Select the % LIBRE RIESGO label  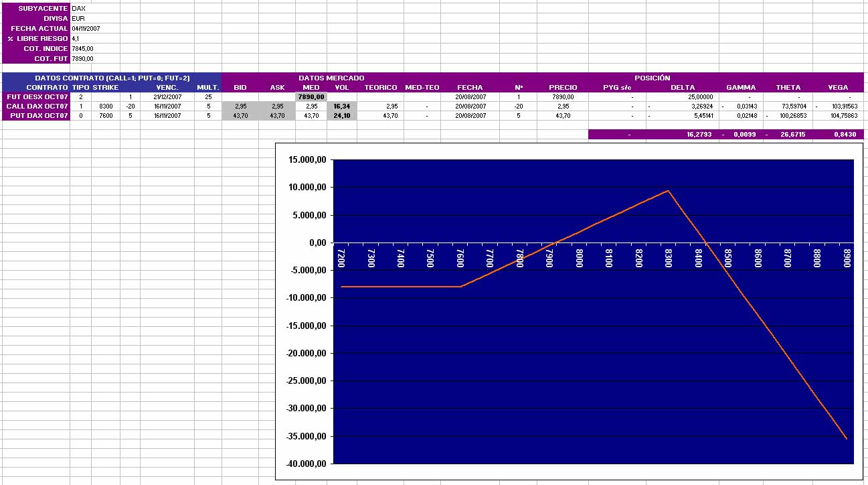(36, 39)
